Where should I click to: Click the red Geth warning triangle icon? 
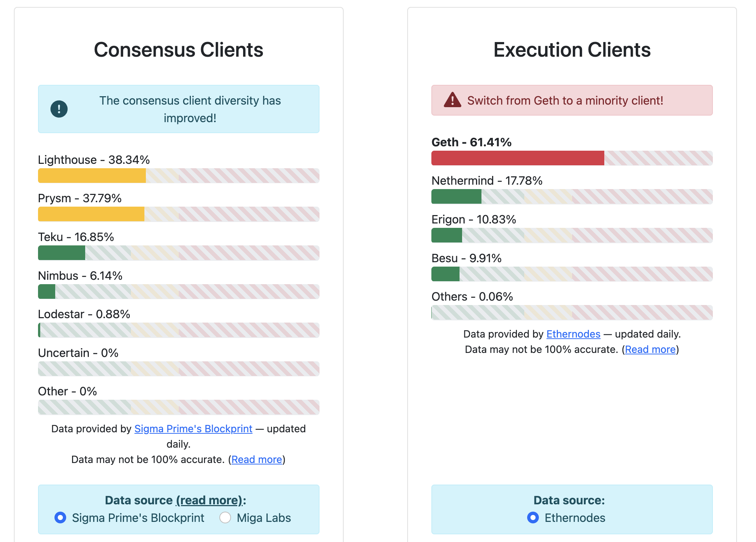[x=452, y=100]
